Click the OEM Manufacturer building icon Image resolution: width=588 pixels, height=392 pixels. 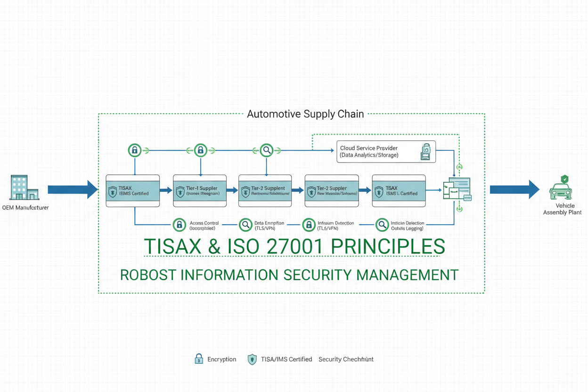(24, 188)
